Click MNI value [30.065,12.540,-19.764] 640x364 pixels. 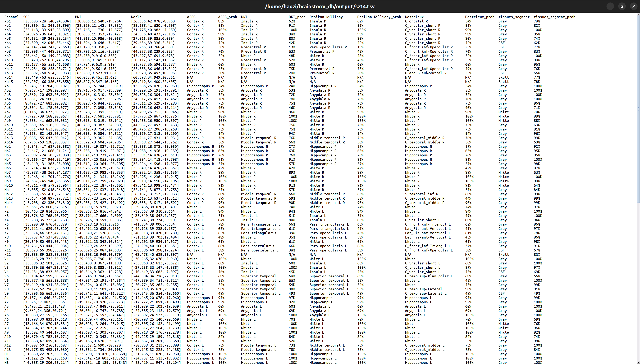pyautogui.click(x=99, y=21)
